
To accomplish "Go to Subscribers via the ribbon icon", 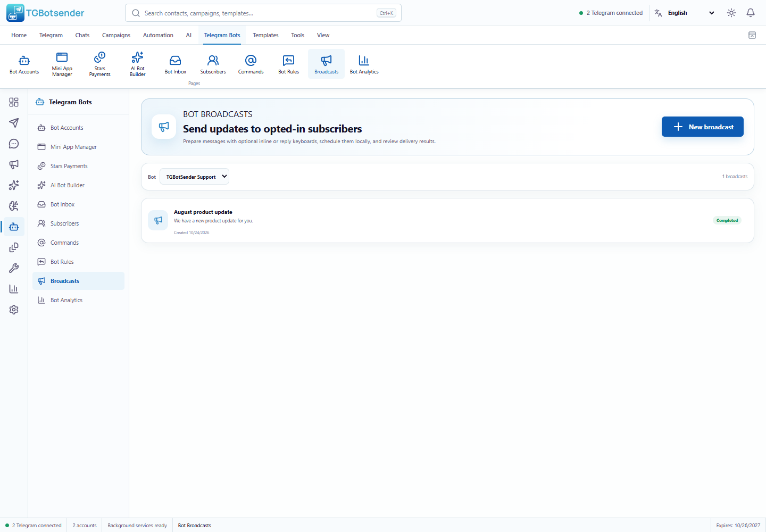I will pos(213,64).
